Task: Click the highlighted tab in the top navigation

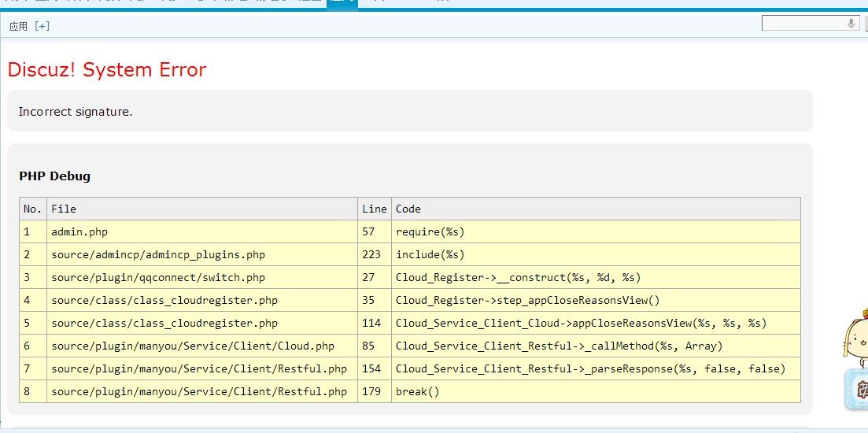Action: pos(342,3)
